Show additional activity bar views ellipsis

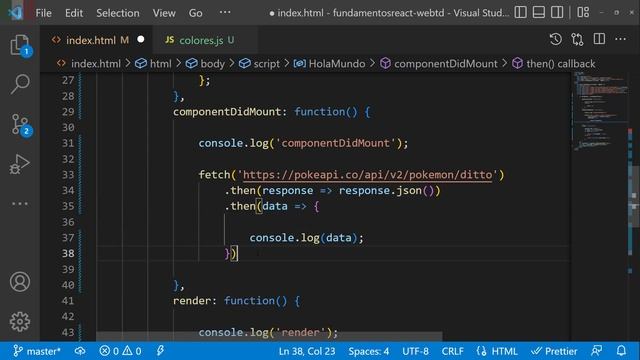click(20, 203)
